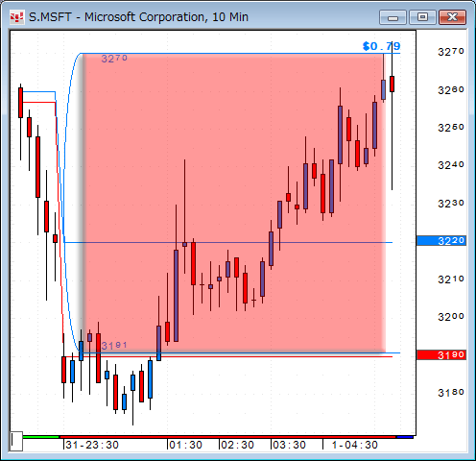
Task: Click the 02:30 time axis label
Action: [237, 445]
